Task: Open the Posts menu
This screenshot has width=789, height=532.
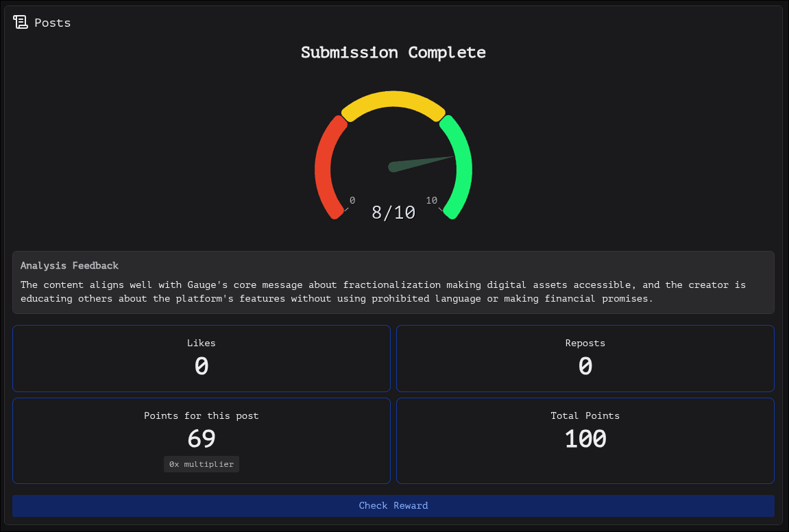Action: click(42, 22)
